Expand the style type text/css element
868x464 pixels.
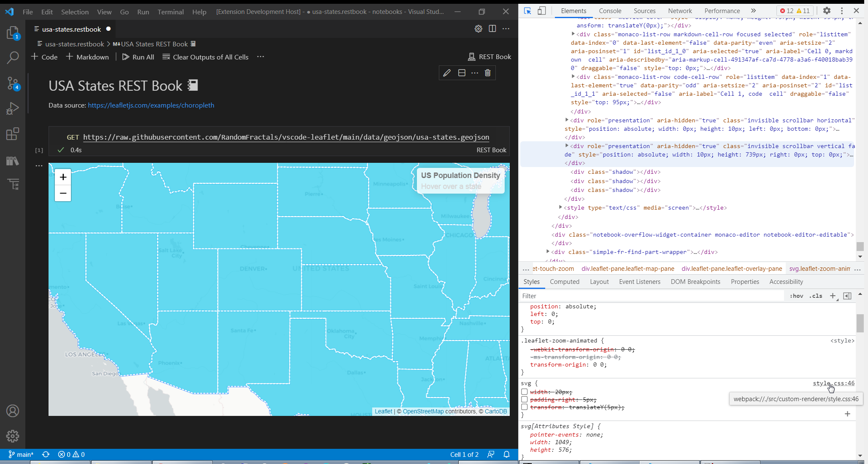click(560, 208)
